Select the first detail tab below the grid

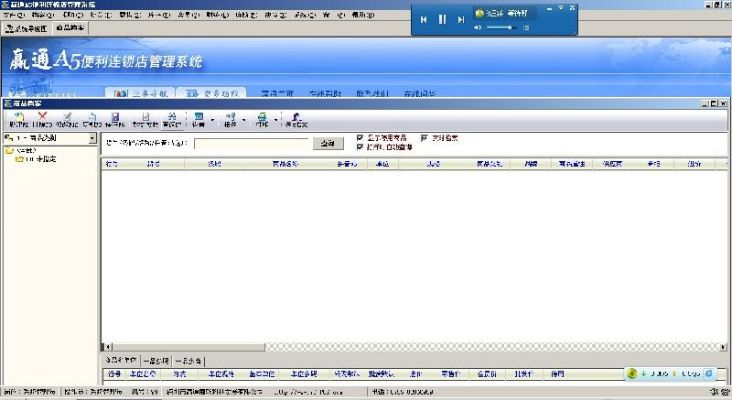tap(121, 361)
